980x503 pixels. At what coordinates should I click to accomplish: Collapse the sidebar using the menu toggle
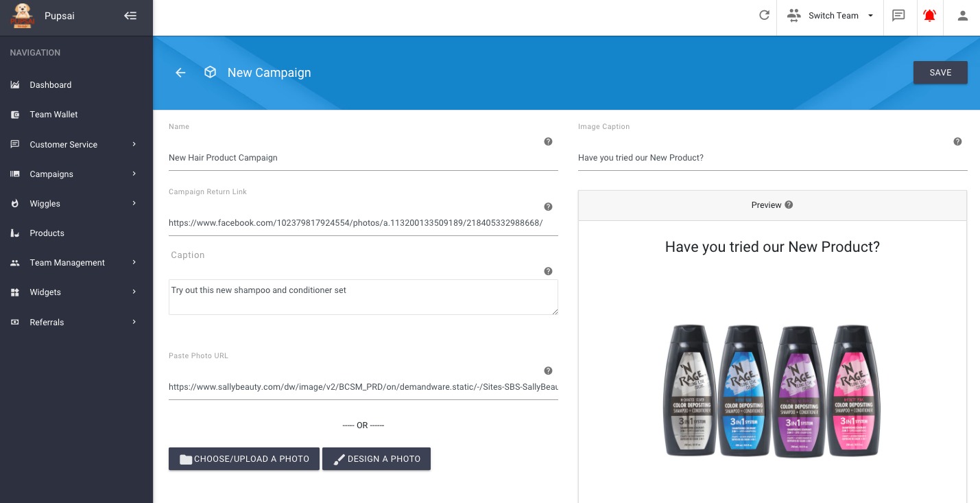[130, 16]
